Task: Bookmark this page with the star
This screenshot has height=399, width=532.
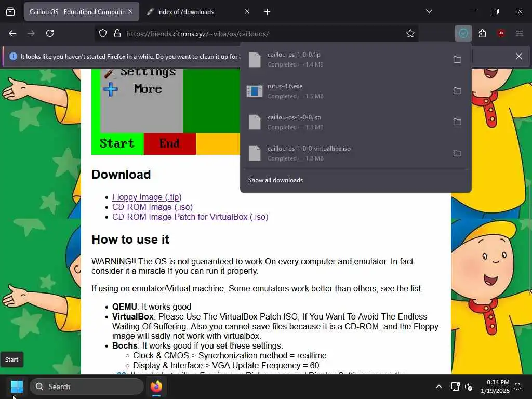Action: point(410,33)
